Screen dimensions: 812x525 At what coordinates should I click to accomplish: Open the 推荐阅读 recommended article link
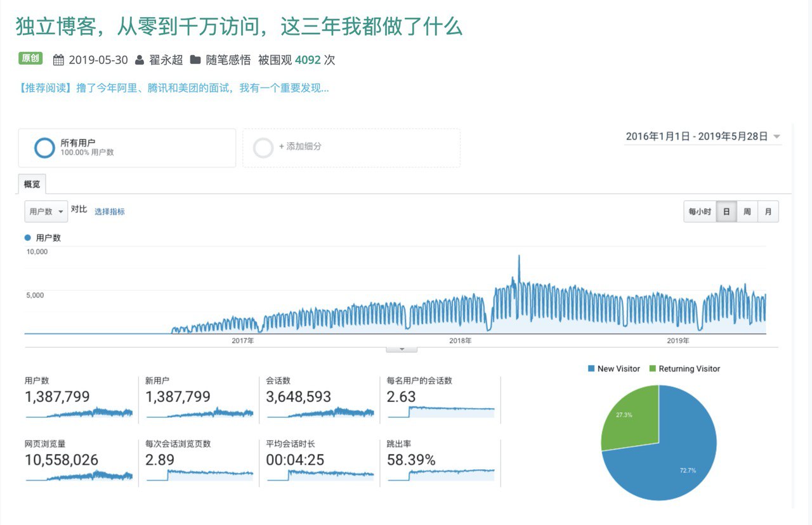pos(174,88)
